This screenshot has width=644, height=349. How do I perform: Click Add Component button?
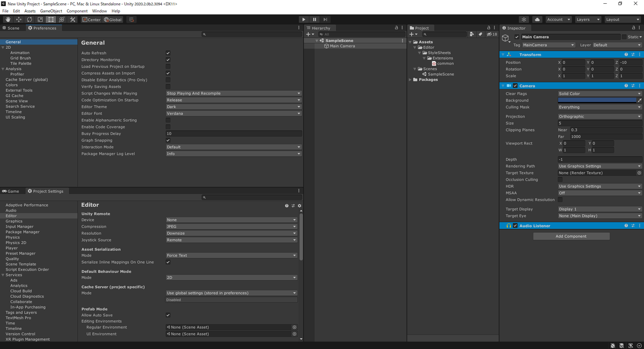pyautogui.click(x=571, y=236)
